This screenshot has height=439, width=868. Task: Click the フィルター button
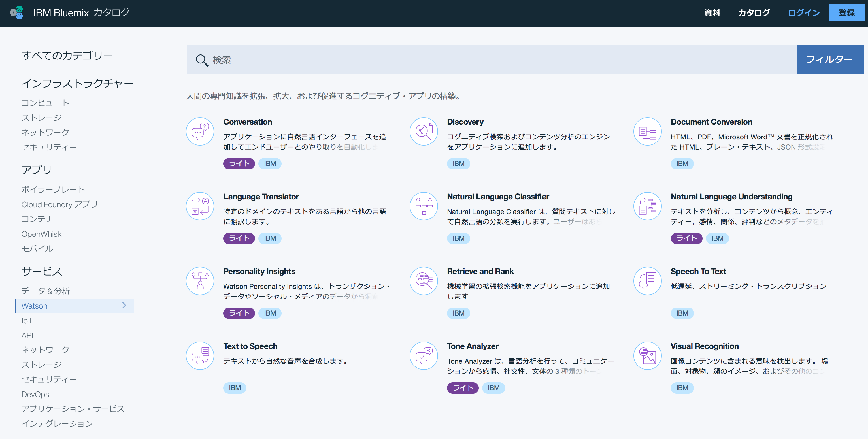click(x=831, y=60)
